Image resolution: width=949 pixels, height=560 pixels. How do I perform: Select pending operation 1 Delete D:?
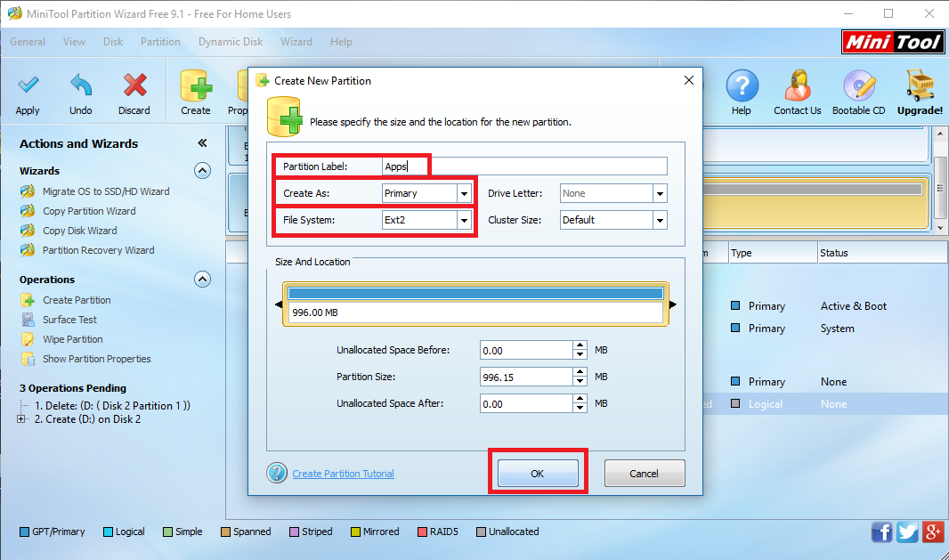(x=112, y=406)
